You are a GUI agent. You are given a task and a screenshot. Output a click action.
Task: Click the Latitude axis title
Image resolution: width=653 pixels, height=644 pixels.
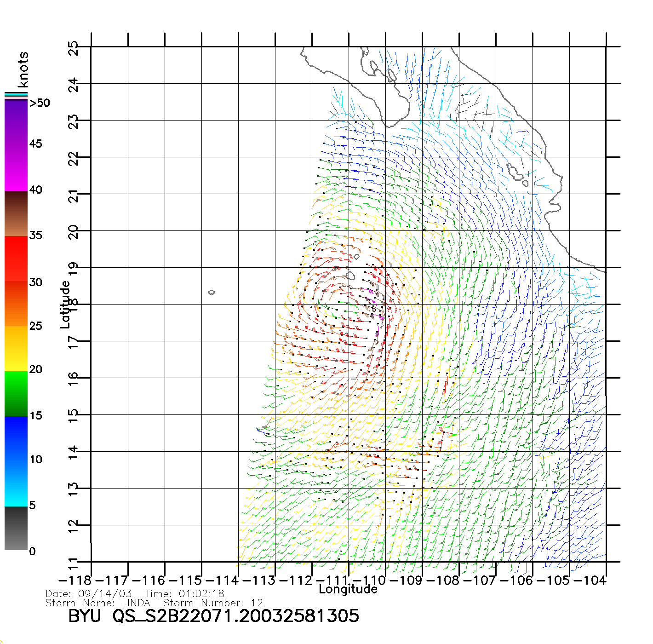click(65, 304)
